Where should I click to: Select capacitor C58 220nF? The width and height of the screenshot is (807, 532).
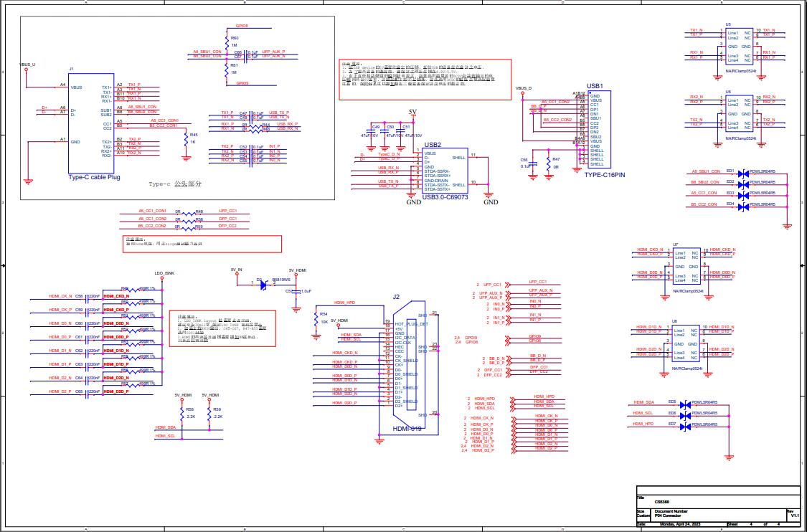coord(88,300)
